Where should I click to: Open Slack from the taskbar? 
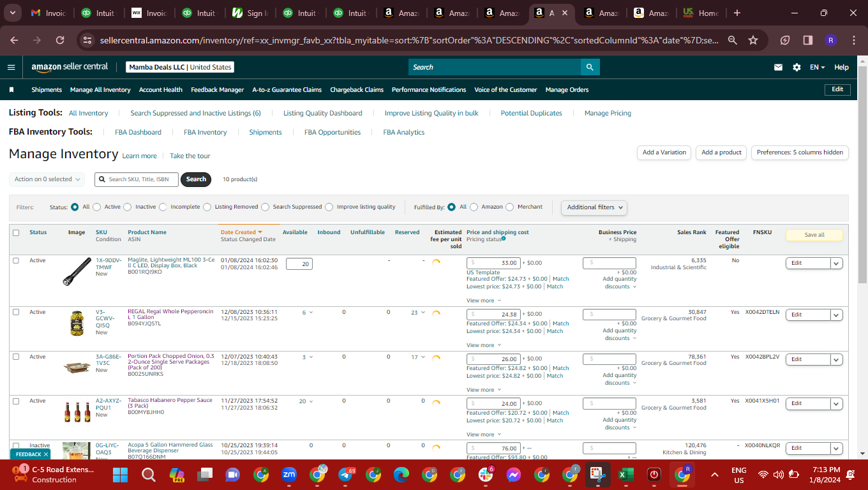point(486,475)
